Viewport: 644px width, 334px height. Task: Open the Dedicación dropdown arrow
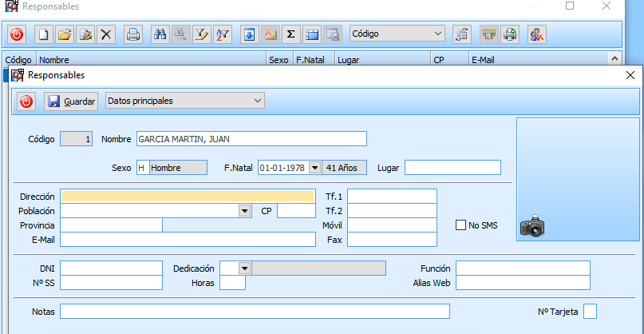[x=244, y=268]
